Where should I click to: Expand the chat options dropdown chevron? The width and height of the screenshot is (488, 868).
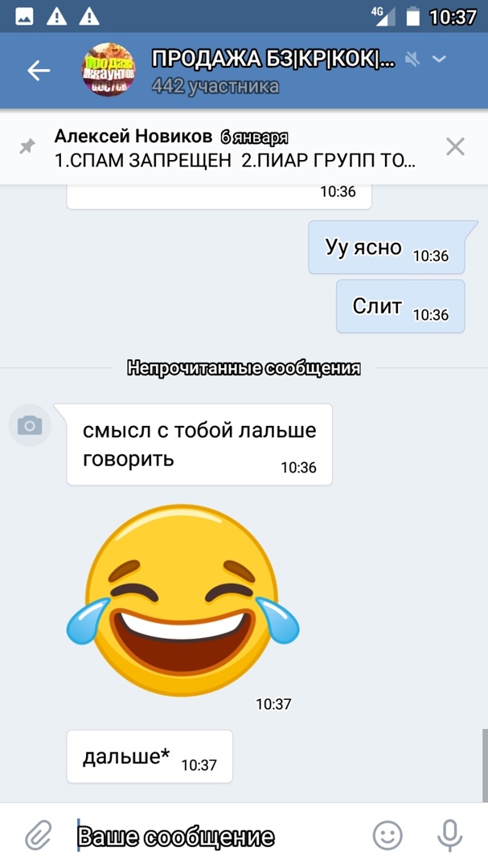439,59
